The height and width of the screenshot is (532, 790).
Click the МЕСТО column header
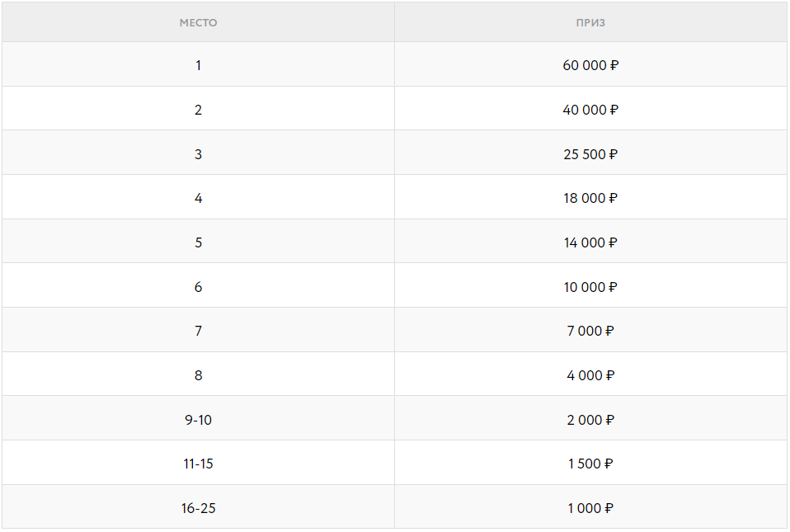[198, 23]
